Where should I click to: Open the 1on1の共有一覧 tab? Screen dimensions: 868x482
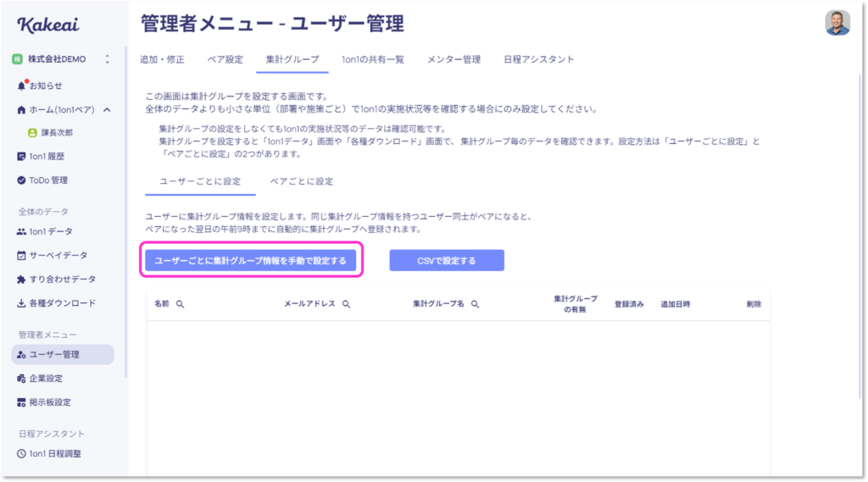click(x=373, y=59)
